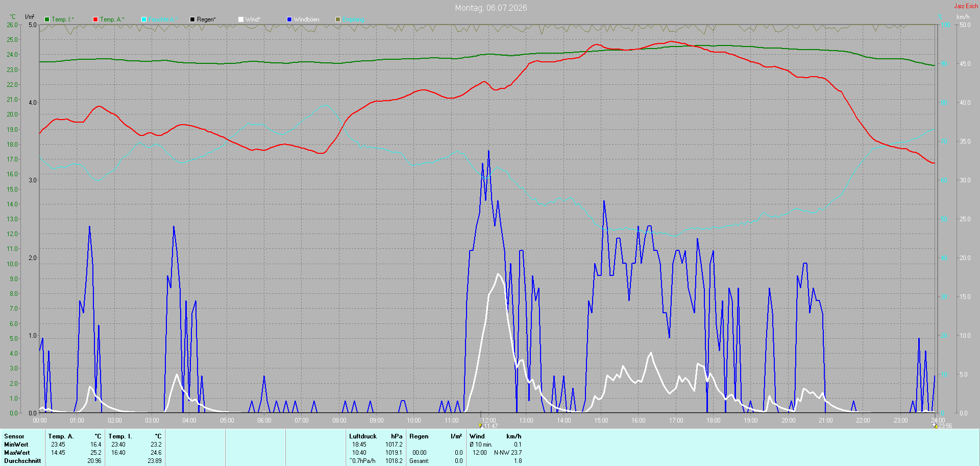Click the green Temp. I. legend swatch
Screen dimensions: 980x466
[47, 19]
